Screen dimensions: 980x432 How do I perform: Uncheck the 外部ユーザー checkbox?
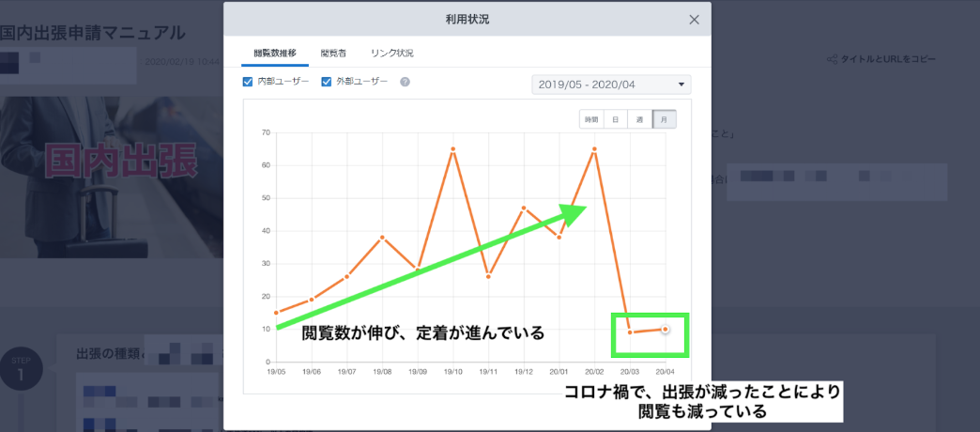pos(327,82)
